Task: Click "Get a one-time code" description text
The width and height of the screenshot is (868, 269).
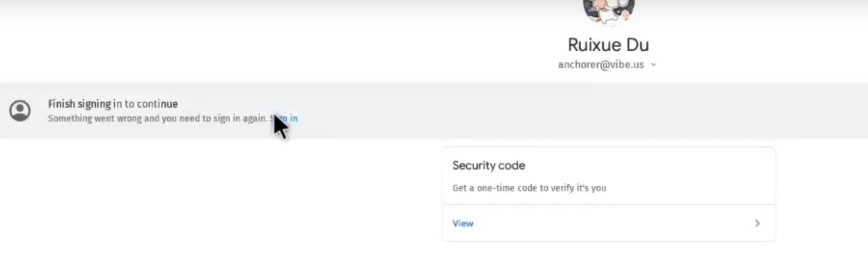Action: pos(529,188)
